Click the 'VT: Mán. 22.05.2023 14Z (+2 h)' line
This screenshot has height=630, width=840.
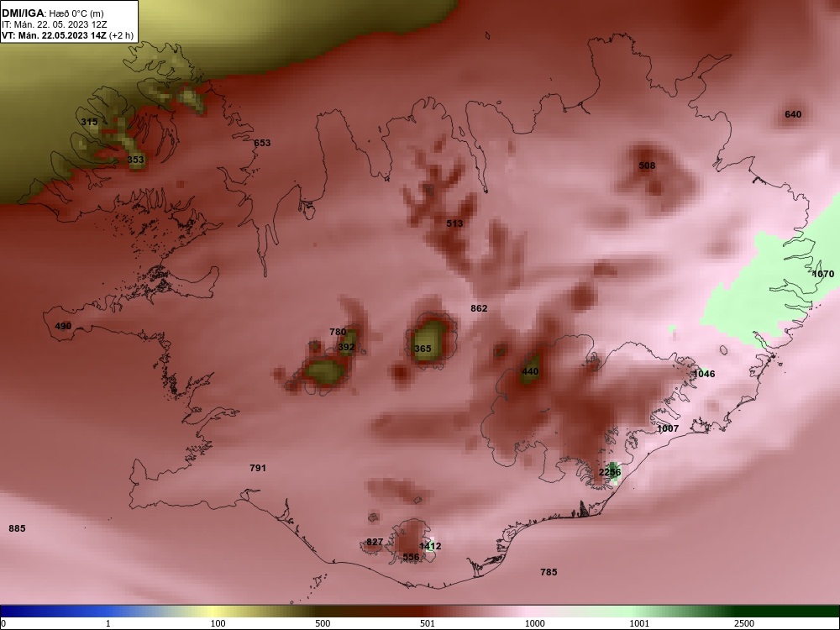click(x=67, y=35)
